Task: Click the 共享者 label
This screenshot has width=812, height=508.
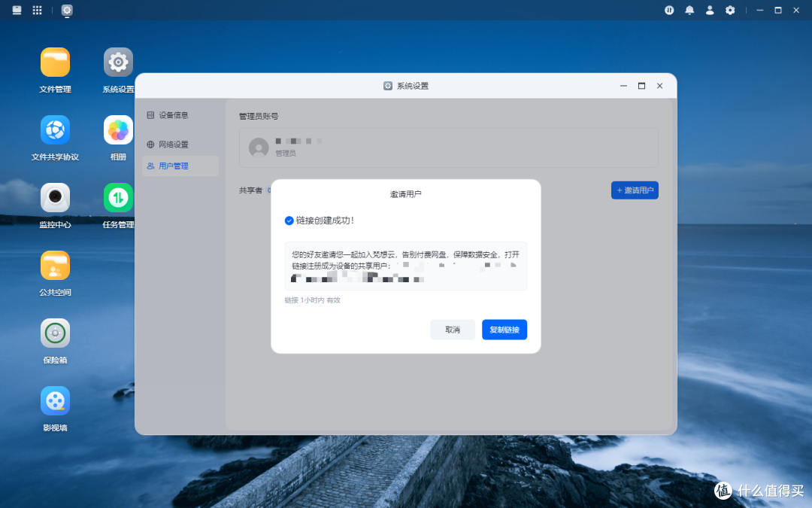Action: pyautogui.click(x=250, y=190)
